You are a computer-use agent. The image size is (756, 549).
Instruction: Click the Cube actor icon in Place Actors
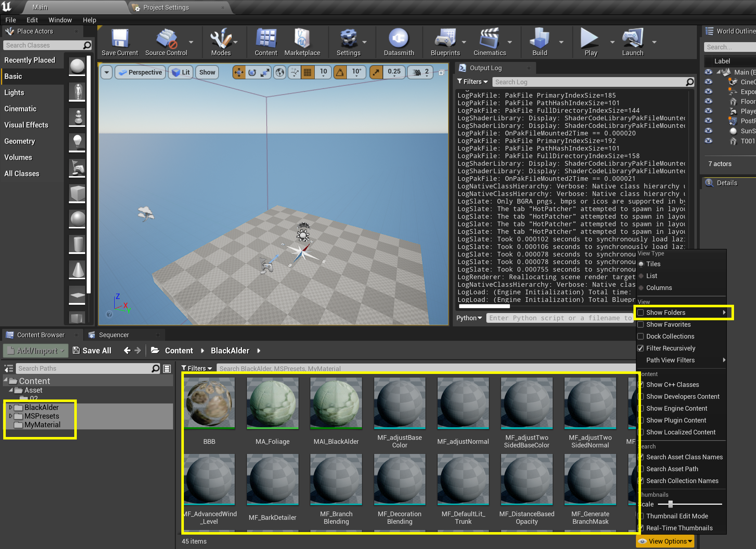click(77, 193)
